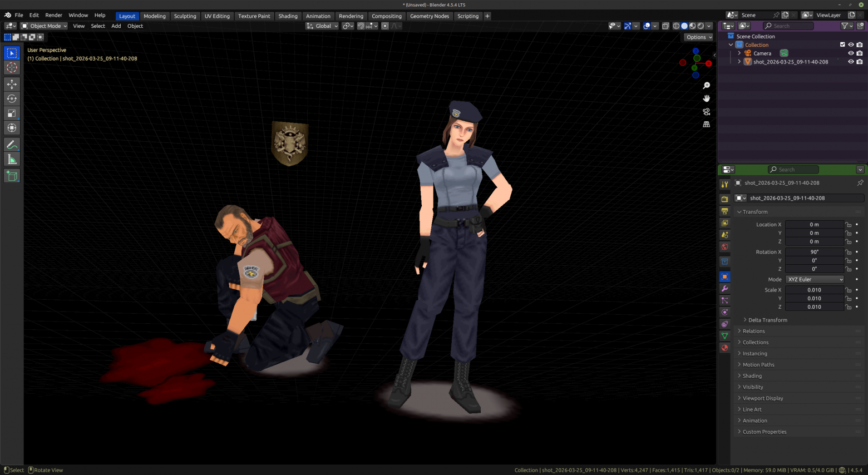The width and height of the screenshot is (868, 475).
Task: Open the XYZ Euler rotation mode dropdown
Action: tap(815, 279)
